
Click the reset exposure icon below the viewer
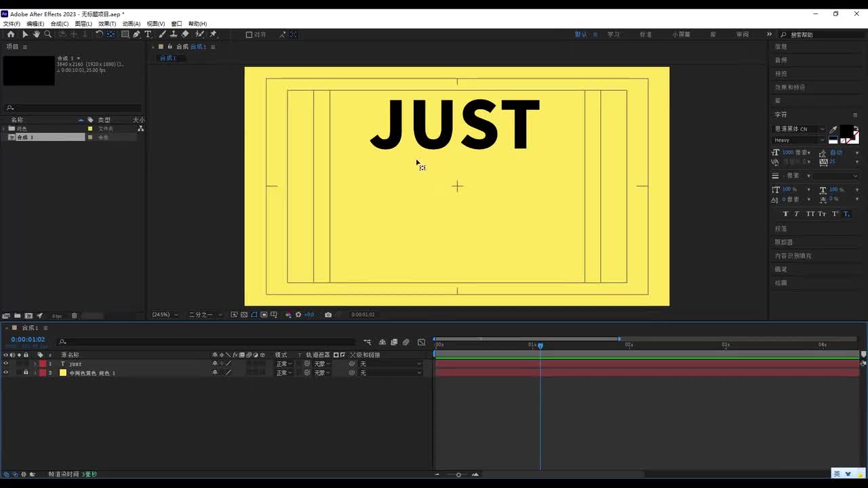click(x=298, y=314)
